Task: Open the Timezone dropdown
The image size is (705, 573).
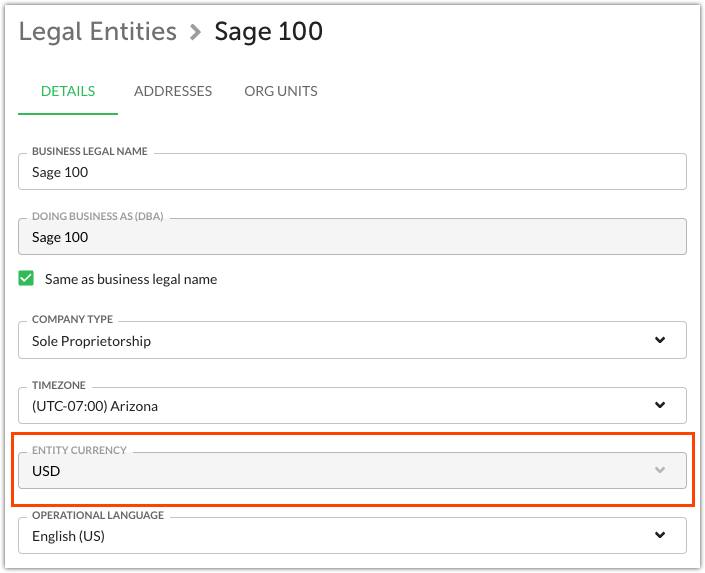Action: click(352, 406)
